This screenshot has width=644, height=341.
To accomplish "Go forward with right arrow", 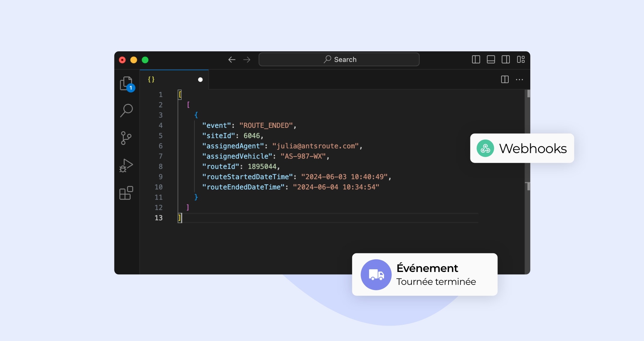I will [x=247, y=60].
